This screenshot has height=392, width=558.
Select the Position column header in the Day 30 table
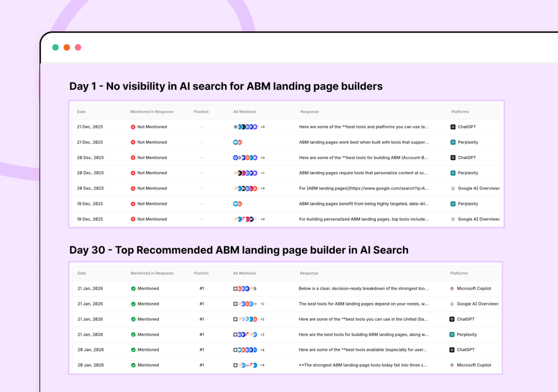(201, 273)
